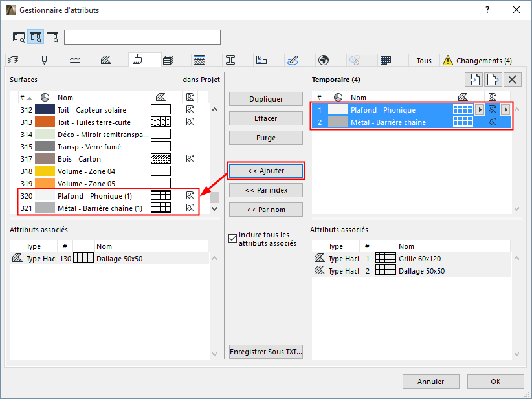
Task: Click texture icon of Bois - Carton row
Action: pyautogui.click(x=190, y=158)
